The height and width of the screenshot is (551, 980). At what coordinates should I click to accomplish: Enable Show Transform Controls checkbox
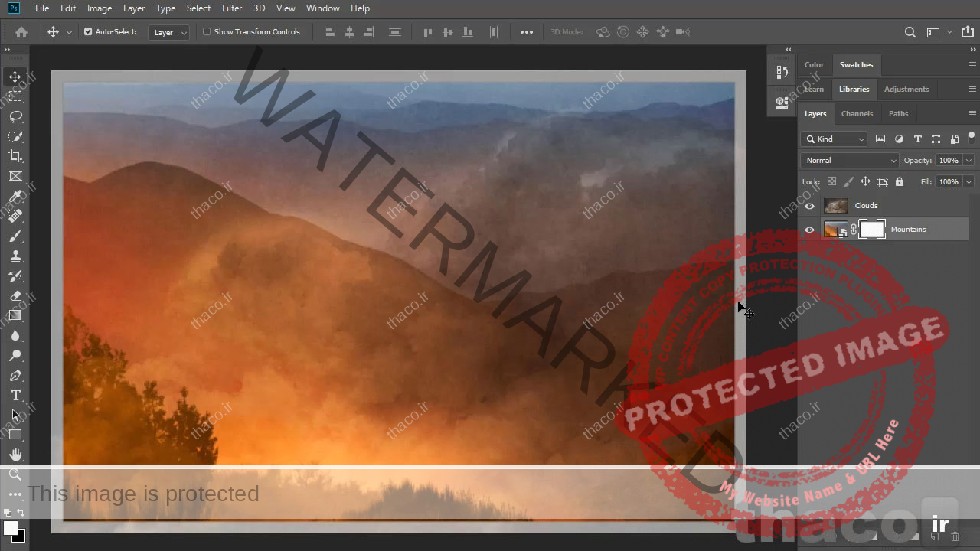[x=207, y=32]
